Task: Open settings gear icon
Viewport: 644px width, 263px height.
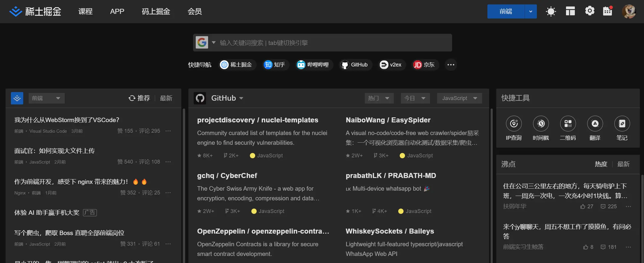Action: click(x=590, y=11)
